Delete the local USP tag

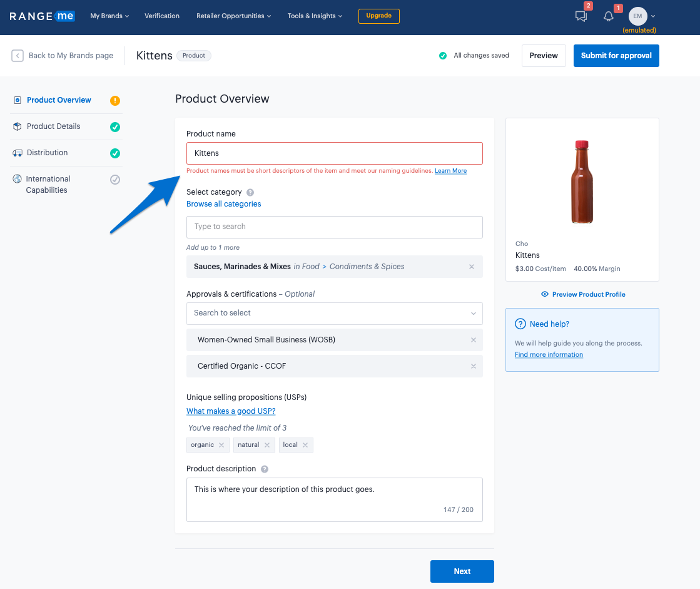pyautogui.click(x=305, y=445)
